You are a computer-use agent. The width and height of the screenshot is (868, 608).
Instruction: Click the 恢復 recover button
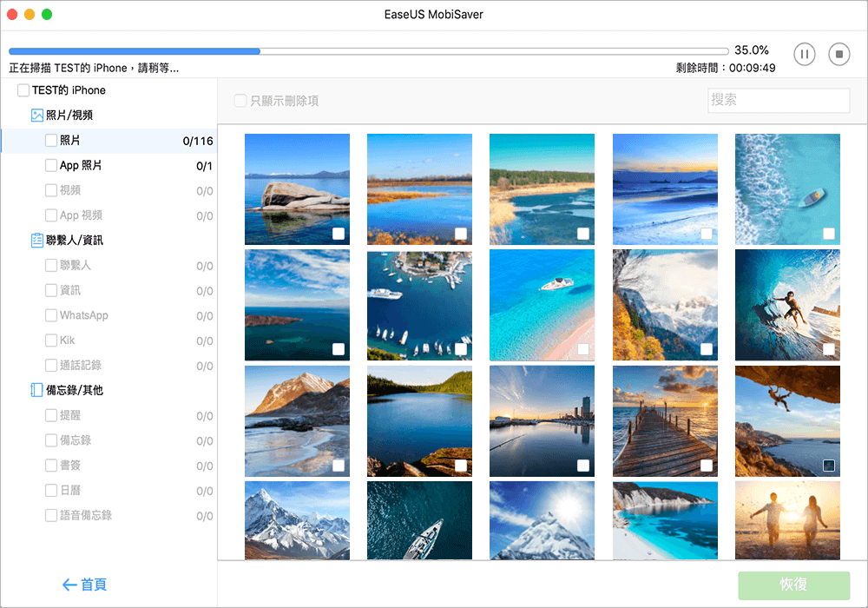[x=793, y=585]
